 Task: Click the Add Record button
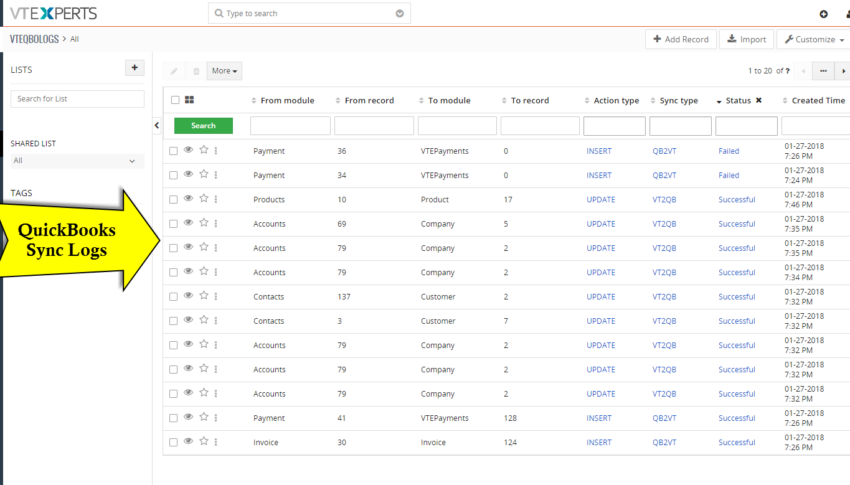tap(681, 40)
